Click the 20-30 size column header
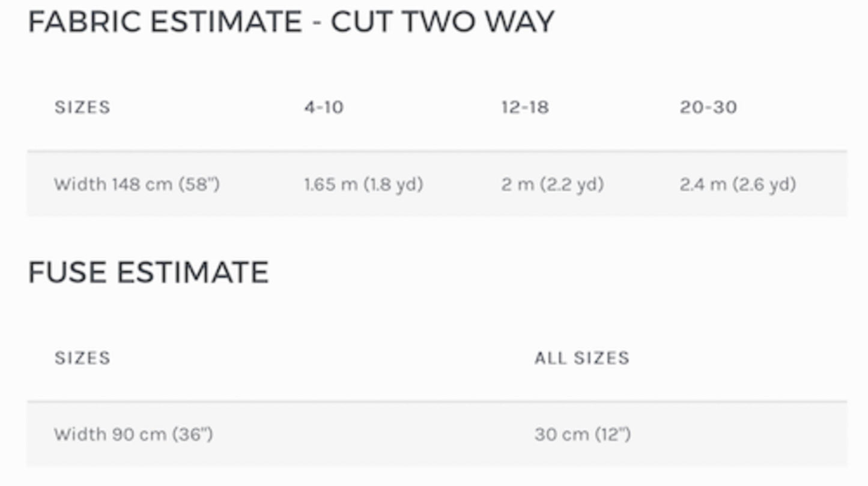 pos(708,108)
